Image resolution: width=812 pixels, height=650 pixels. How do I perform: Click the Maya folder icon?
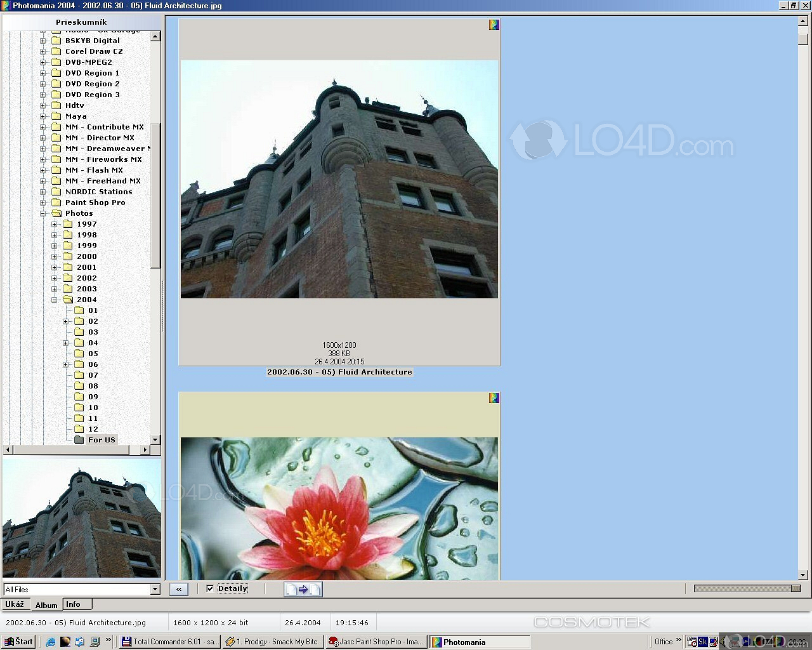(x=56, y=116)
